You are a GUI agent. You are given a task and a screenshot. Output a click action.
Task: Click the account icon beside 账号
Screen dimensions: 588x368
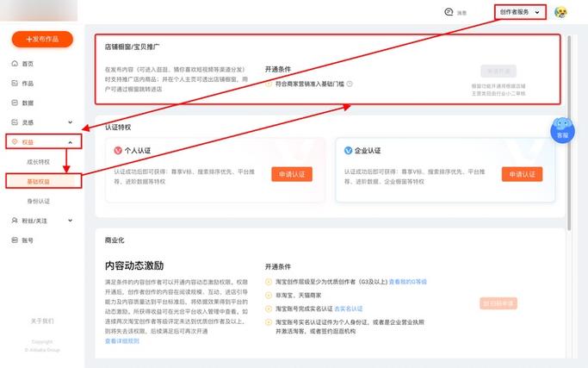[x=15, y=240]
